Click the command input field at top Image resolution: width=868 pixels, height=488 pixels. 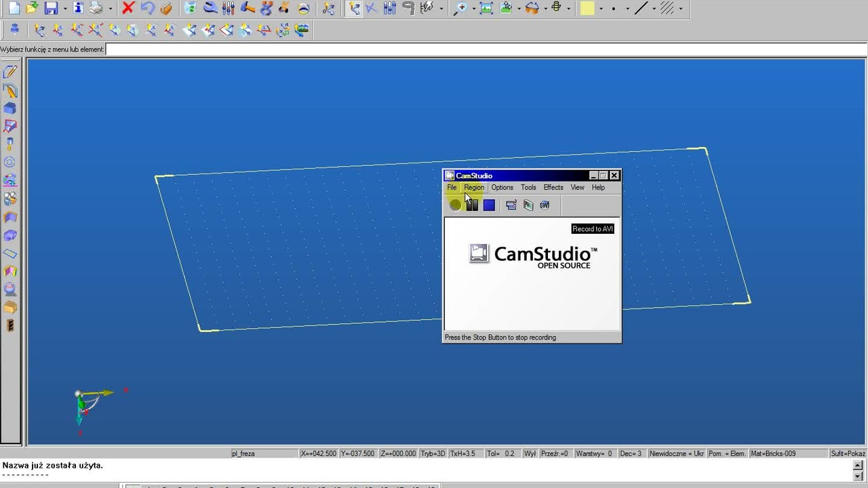tap(486, 49)
